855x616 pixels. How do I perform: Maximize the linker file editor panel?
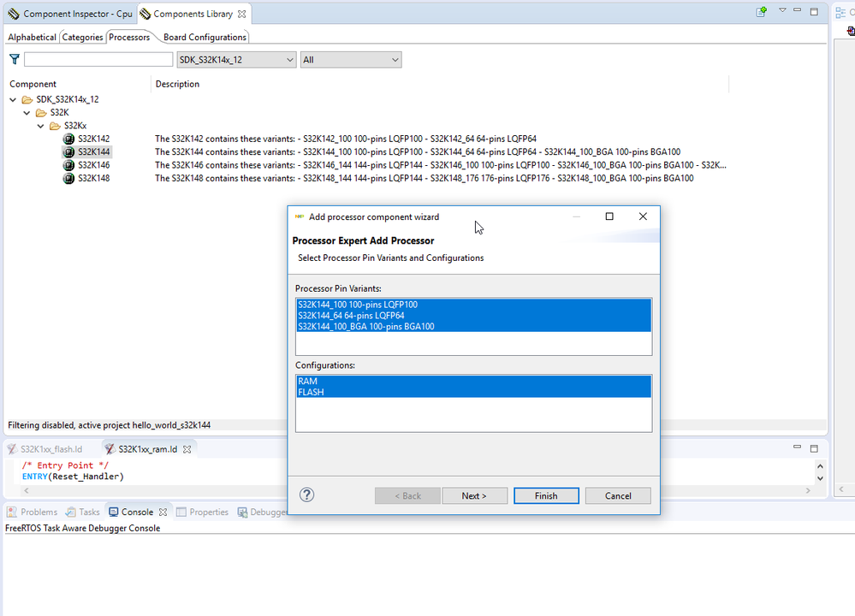point(814,448)
